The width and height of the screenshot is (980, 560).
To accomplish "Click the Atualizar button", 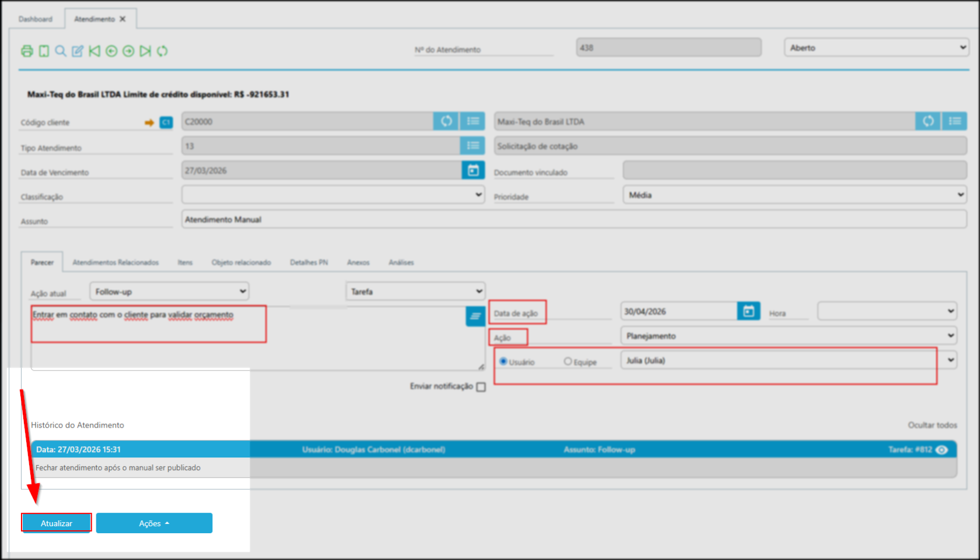I will coord(57,523).
